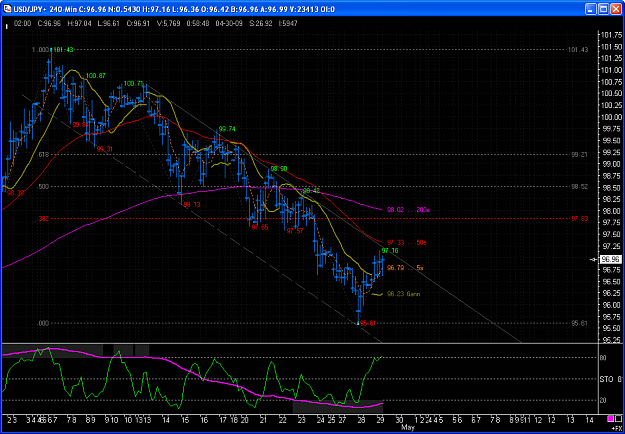Close the USD/JPY chart window
625x434 pixels.
615,8
